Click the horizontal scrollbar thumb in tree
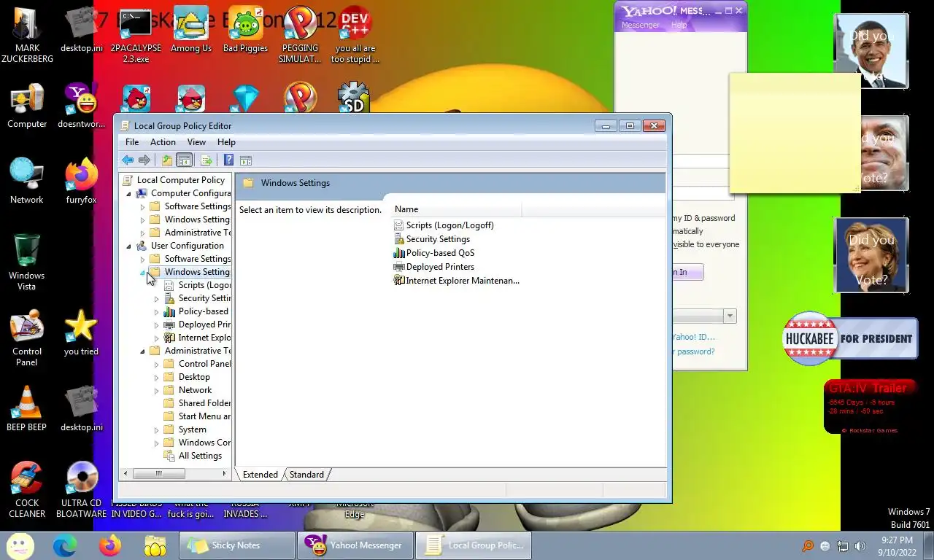 pos(158,474)
